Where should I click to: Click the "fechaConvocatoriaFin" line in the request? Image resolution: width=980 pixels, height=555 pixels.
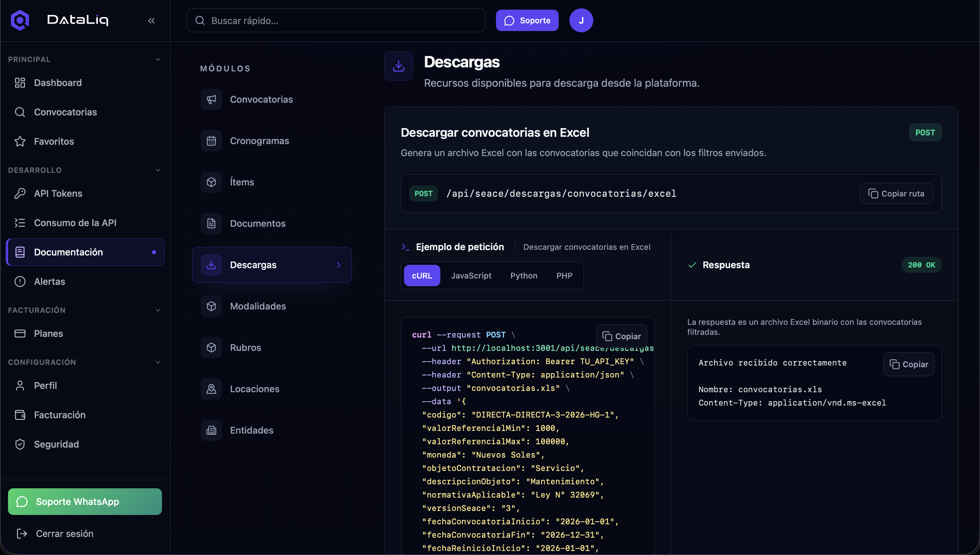coord(513,535)
